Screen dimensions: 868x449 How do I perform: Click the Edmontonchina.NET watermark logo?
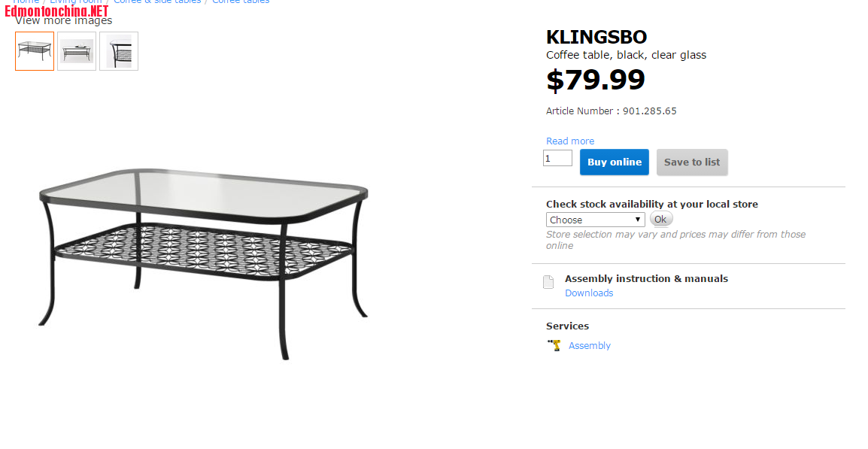click(56, 11)
